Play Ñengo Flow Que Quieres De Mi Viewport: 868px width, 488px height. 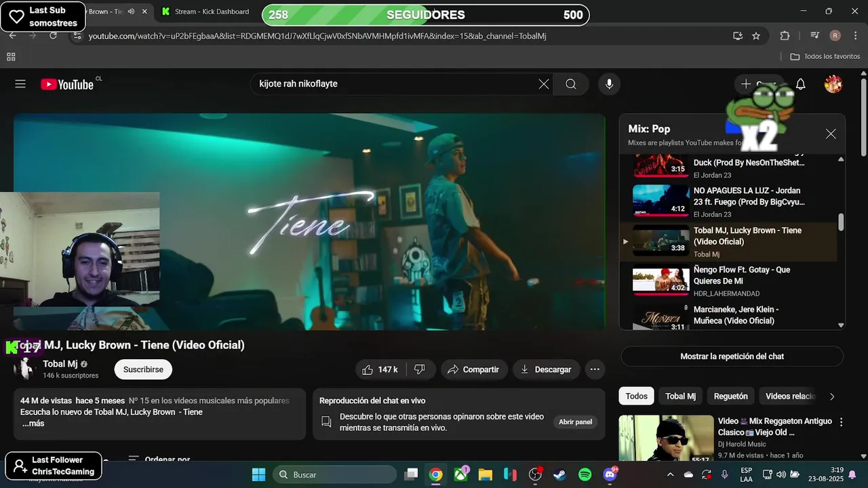click(x=728, y=281)
